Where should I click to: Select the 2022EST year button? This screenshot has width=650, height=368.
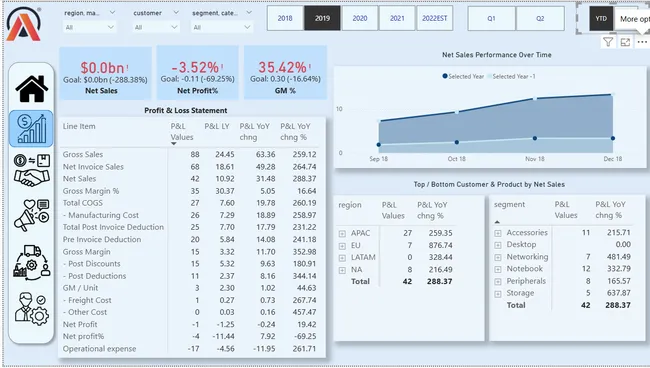coord(435,18)
